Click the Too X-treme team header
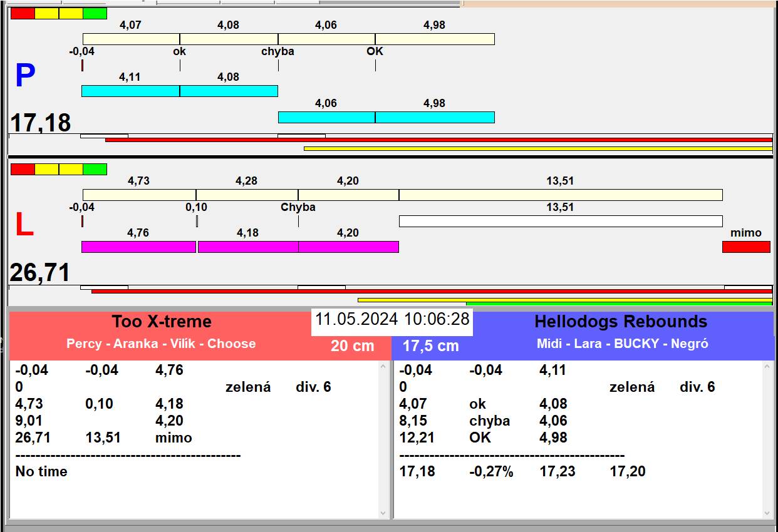The height and width of the screenshot is (532, 778). [x=162, y=322]
